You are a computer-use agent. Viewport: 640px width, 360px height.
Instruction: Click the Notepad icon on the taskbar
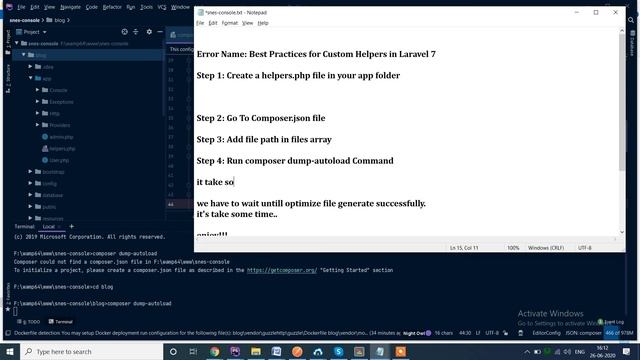pos(380,351)
